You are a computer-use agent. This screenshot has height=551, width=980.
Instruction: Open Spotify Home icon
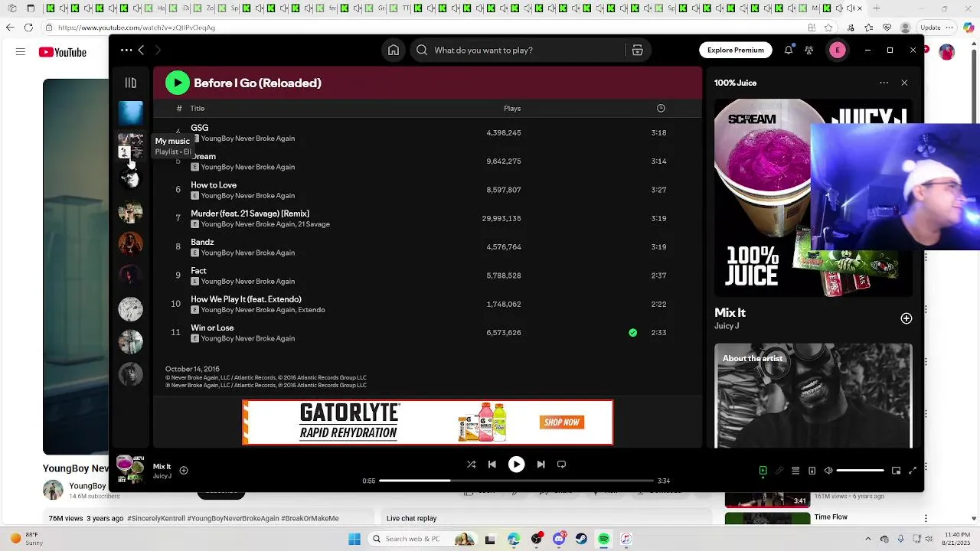click(394, 50)
